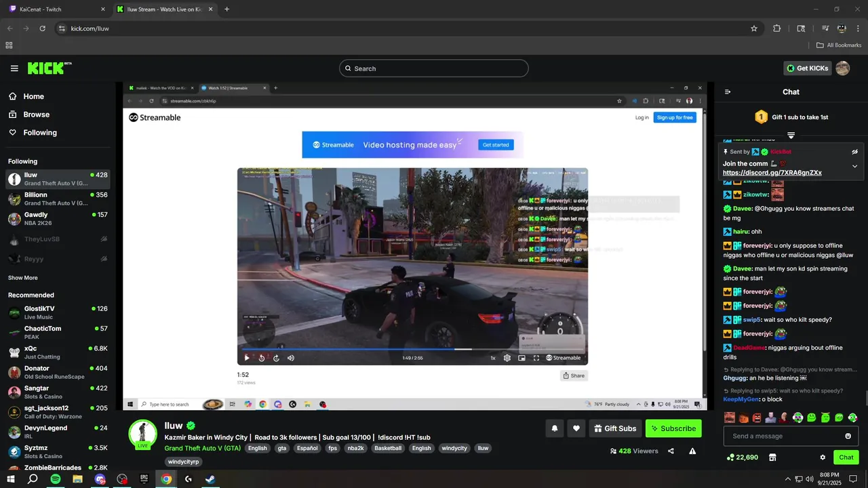Open Gawdly's NBA 2K26 channel

pos(58,218)
